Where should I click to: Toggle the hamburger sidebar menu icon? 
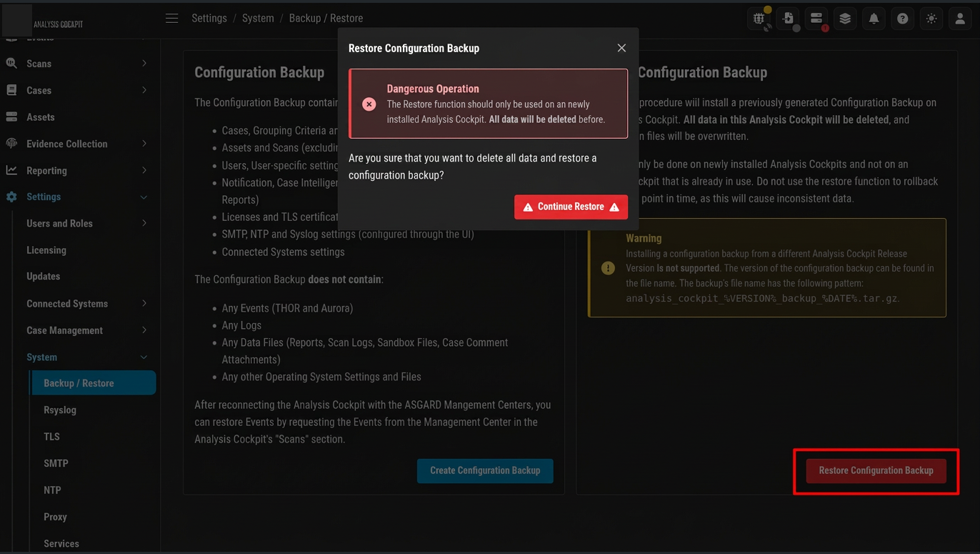tap(172, 18)
